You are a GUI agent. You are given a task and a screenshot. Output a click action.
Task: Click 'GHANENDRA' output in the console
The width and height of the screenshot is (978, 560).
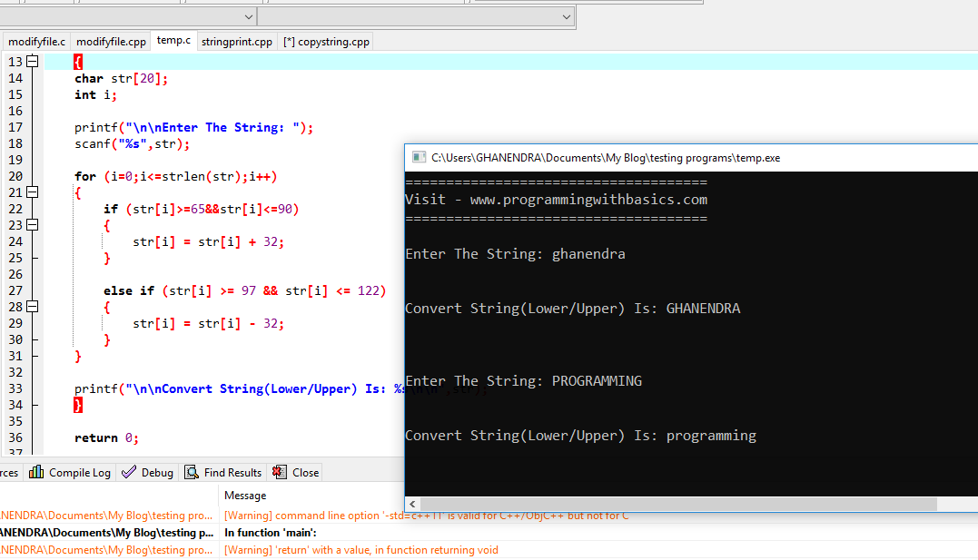pos(703,309)
